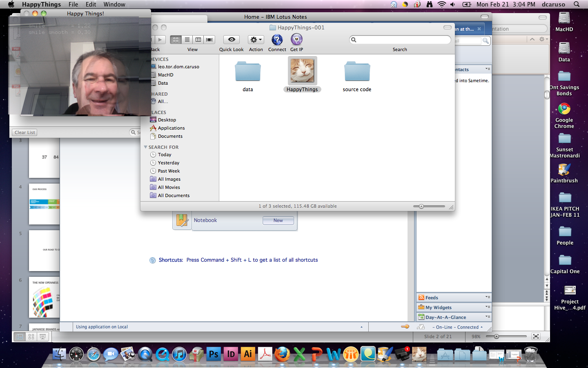Open the Action gear dropdown menu
The height and width of the screenshot is (368, 588).
point(256,40)
